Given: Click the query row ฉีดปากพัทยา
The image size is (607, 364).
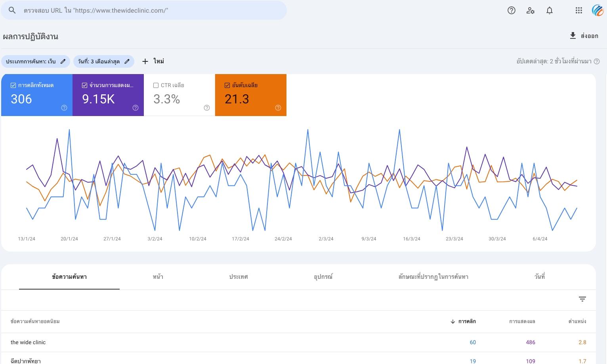Looking at the screenshot, I should (x=298, y=359).
